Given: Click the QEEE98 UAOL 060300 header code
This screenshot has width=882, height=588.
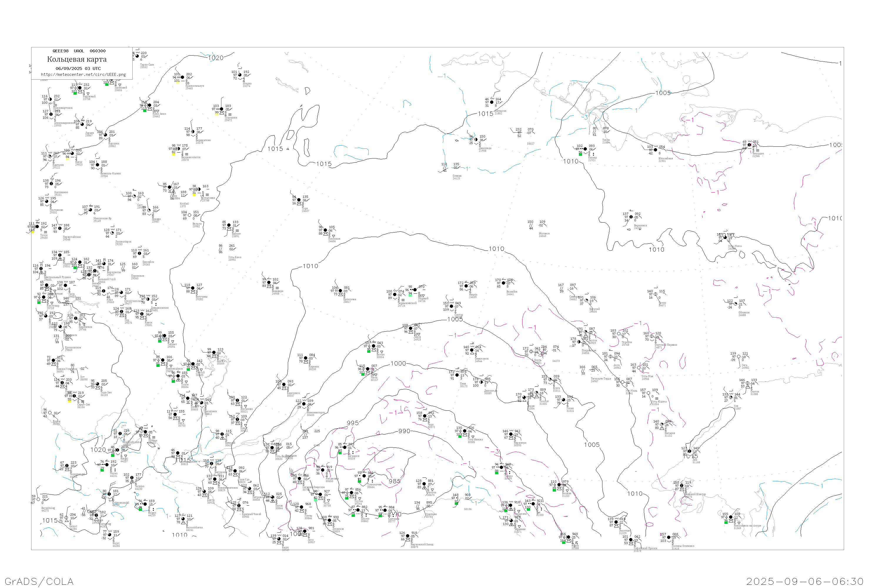Looking at the screenshot, I should coord(79,51).
